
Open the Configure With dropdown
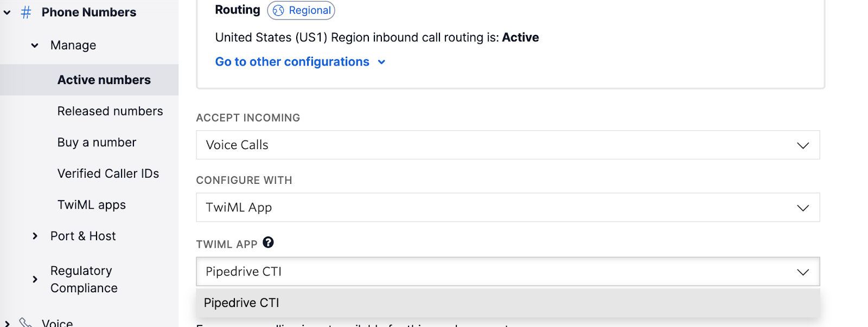pyautogui.click(x=507, y=207)
